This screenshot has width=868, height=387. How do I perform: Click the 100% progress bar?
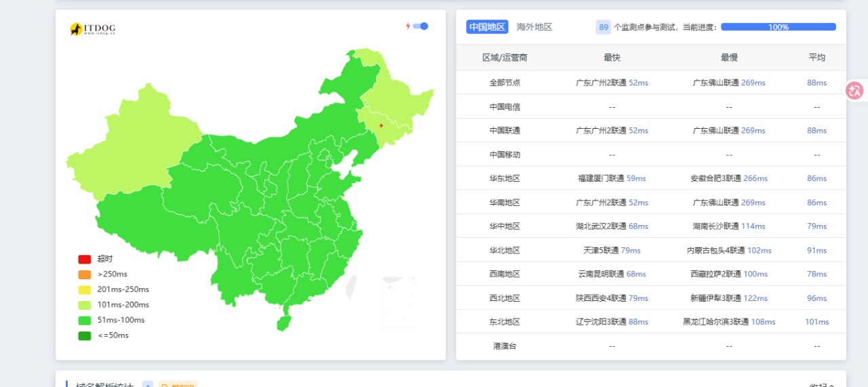(778, 27)
